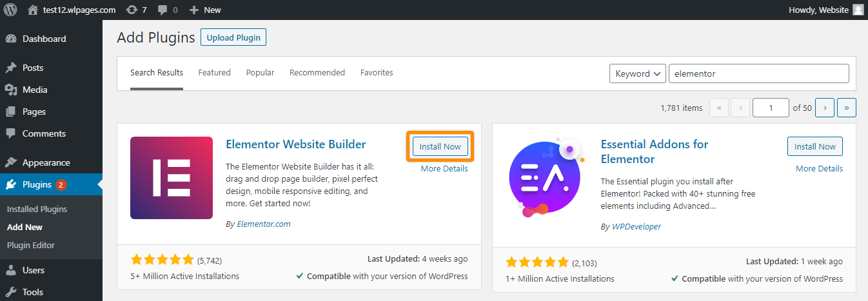This screenshot has height=301, width=868.
Task: Click the Posts pushpin icon in sidebar
Action: (10, 68)
